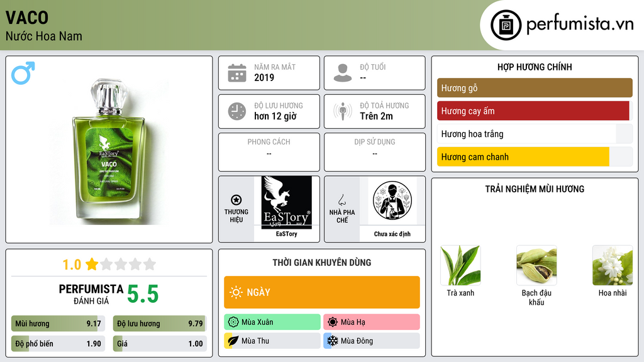The width and height of the screenshot is (644, 362).
Task: Click the Độ phổ biến 1.90 score bar
Action: pos(58,344)
